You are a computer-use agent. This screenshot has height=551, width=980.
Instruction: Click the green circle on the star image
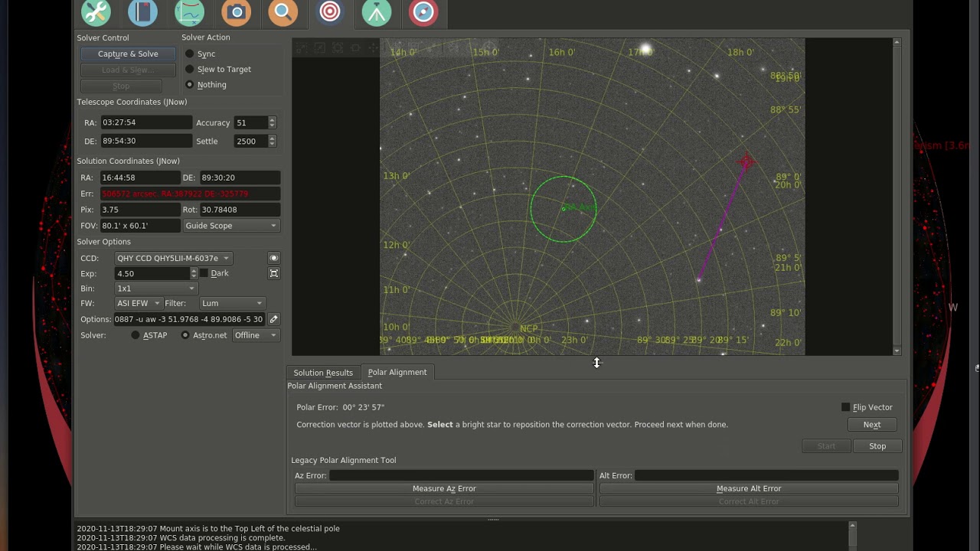(563, 209)
